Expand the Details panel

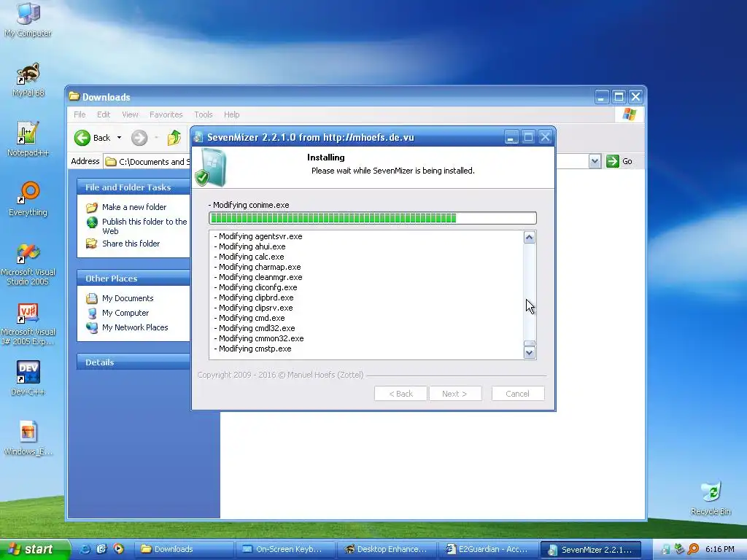coord(133,362)
